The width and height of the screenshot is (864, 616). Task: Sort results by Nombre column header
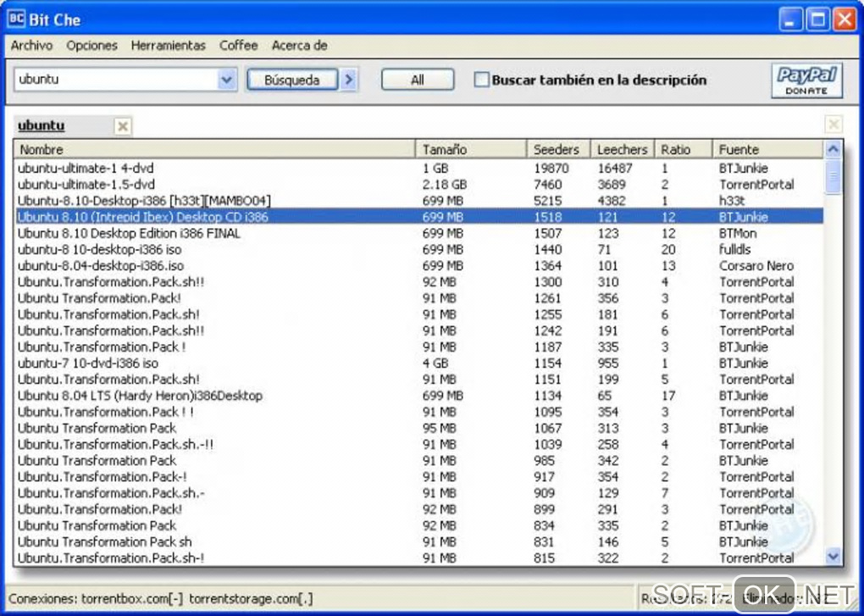pyautogui.click(x=214, y=149)
